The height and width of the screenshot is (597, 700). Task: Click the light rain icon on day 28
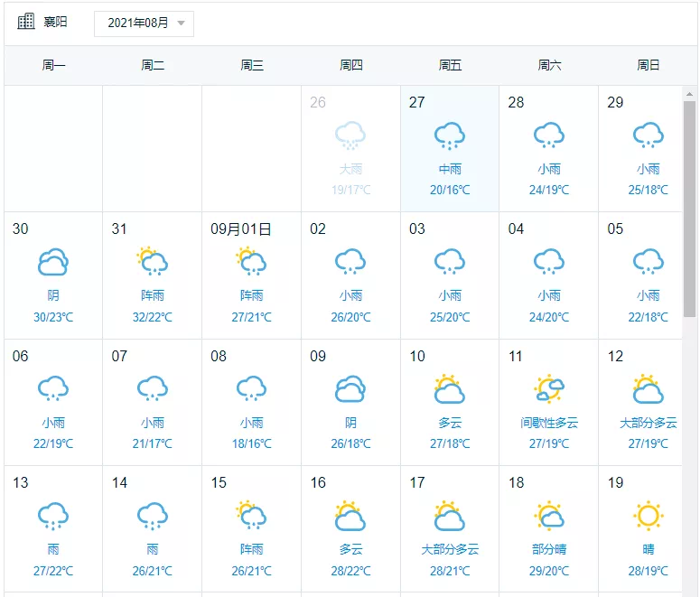point(549,135)
